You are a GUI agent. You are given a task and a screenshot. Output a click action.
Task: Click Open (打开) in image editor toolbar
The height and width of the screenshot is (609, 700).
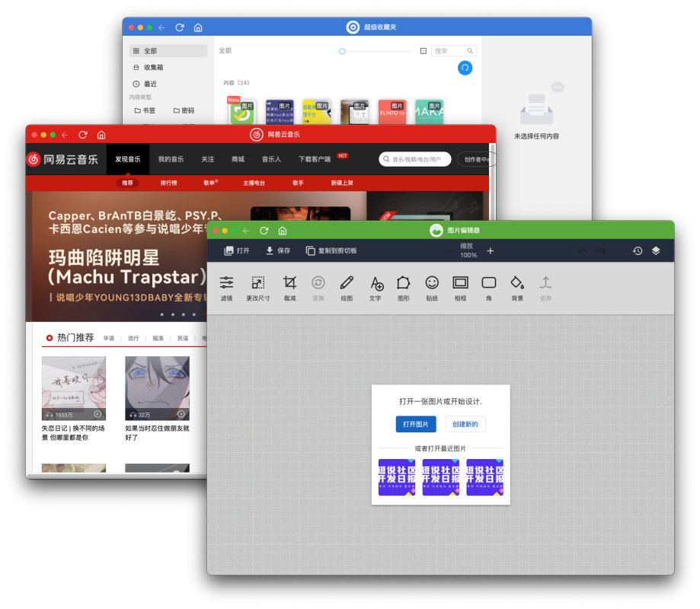coord(237,250)
